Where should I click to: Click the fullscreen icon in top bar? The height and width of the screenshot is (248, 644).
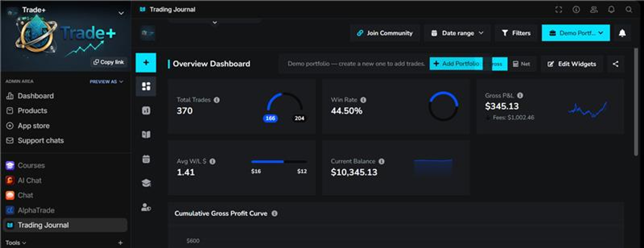558,10
